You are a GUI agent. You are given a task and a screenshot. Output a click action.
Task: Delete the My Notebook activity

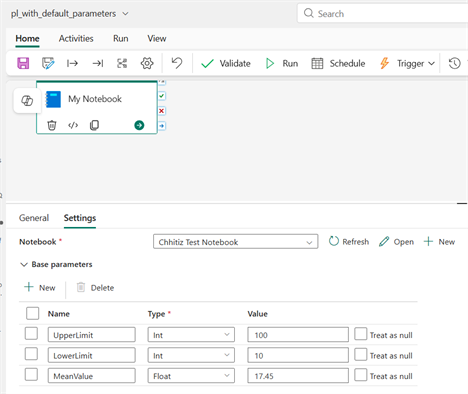tap(52, 125)
